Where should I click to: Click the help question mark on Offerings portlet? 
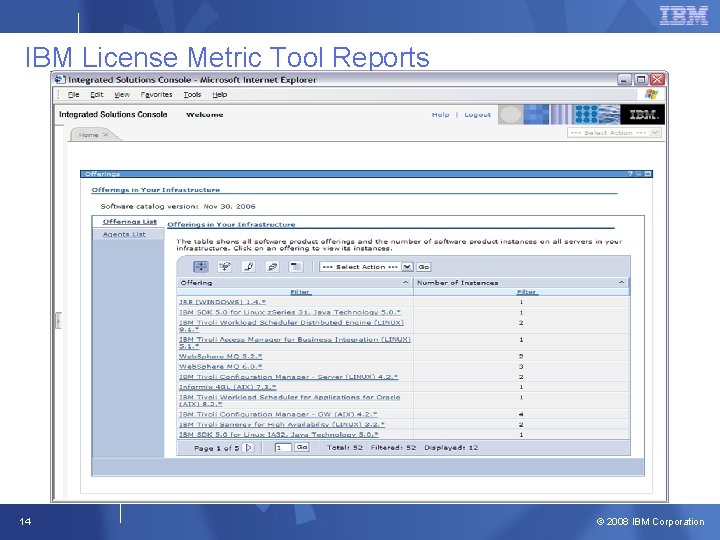pos(630,174)
